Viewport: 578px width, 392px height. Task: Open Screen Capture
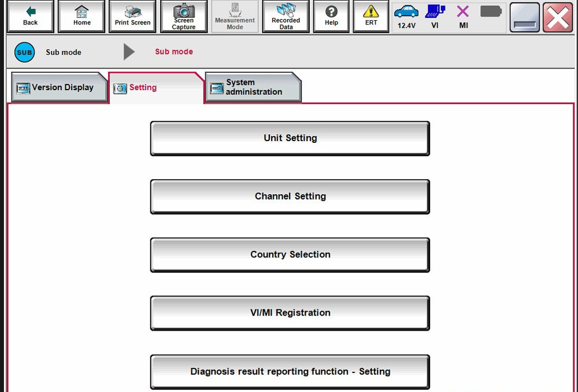184,16
